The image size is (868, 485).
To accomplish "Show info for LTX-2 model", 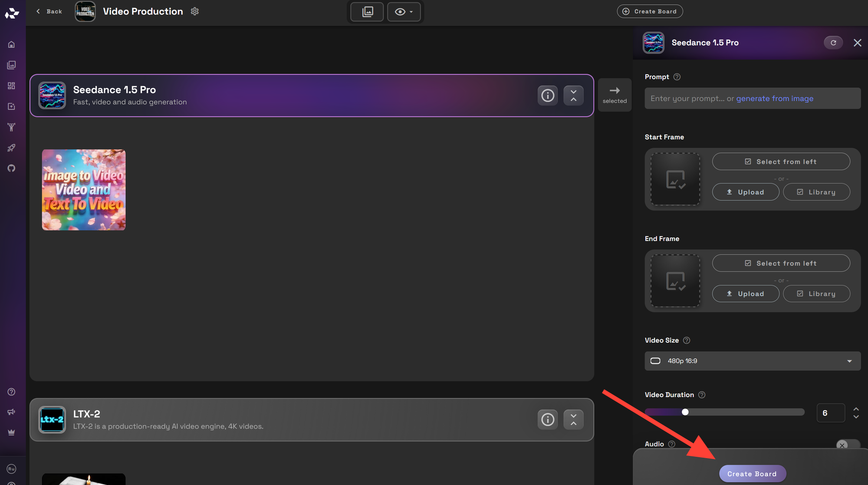I will point(548,419).
